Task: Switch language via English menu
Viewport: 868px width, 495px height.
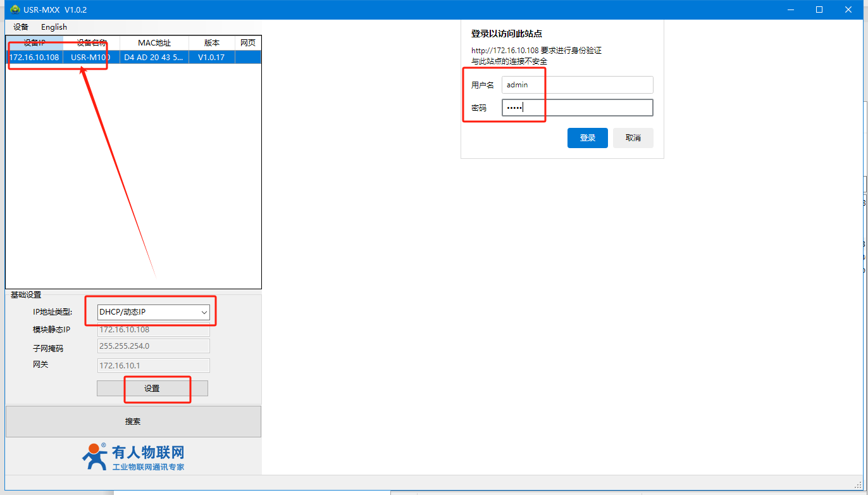Action: coord(54,27)
